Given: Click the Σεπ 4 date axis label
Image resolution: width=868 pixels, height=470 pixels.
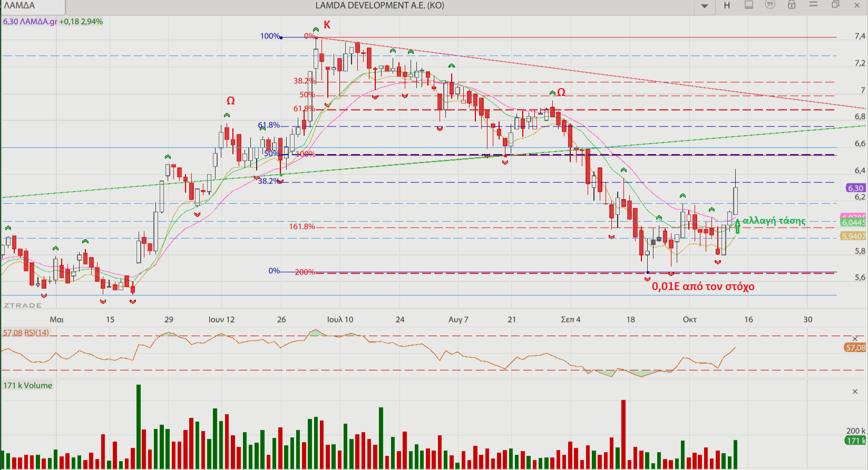Looking at the screenshot, I should tap(571, 319).
